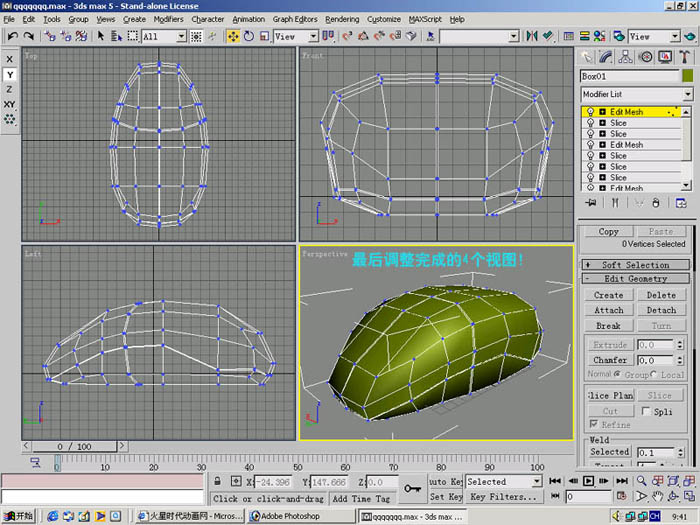The width and height of the screenshot is (700, 525).
Task: Click the Mirror Selected Objects icon
Action: click(x=532, y=36)
